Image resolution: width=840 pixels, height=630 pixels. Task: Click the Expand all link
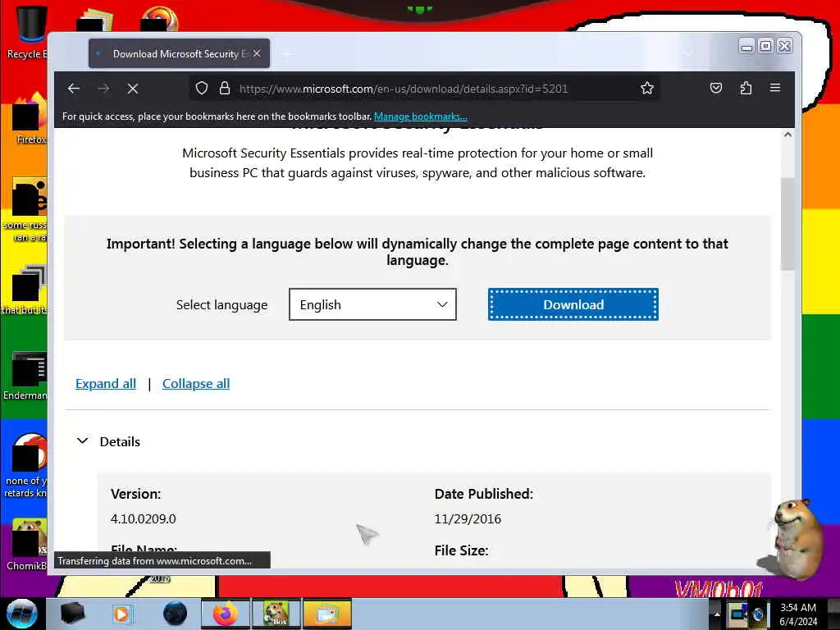click(x=106, y=384)
